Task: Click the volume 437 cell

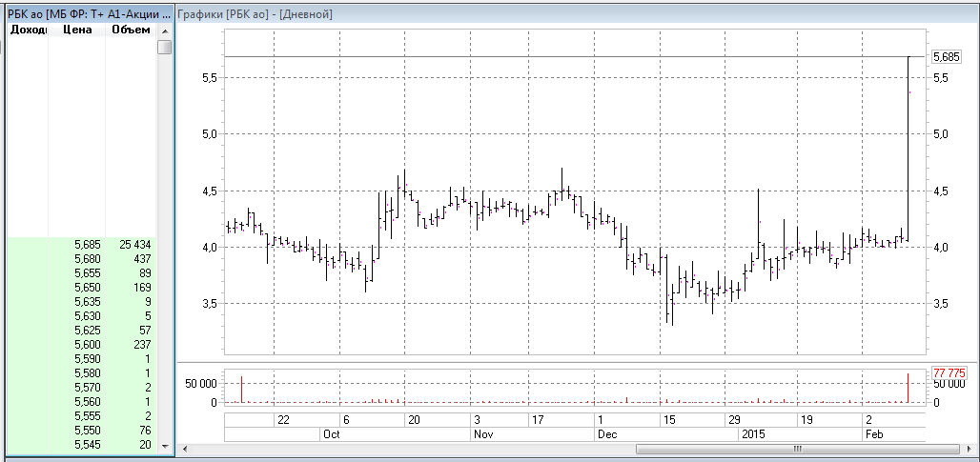Action: (x=144, y=259)
